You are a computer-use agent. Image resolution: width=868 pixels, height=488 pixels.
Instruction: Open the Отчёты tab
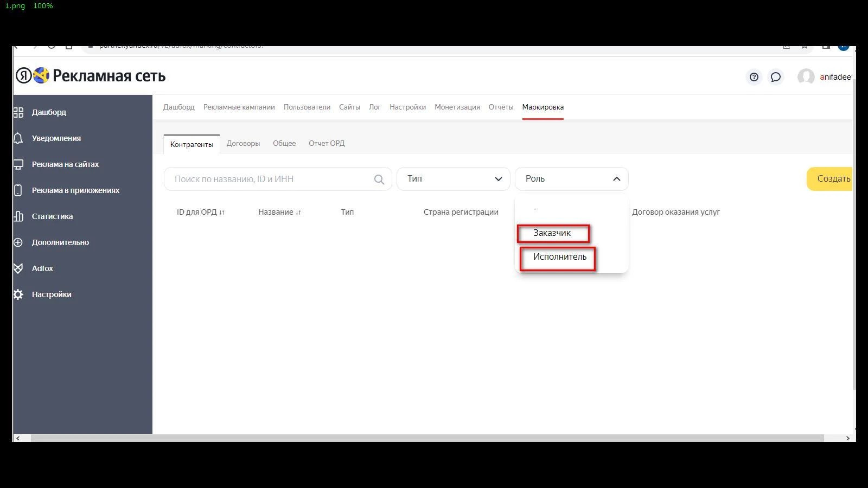pyautogui.click(x=501, y=107)
